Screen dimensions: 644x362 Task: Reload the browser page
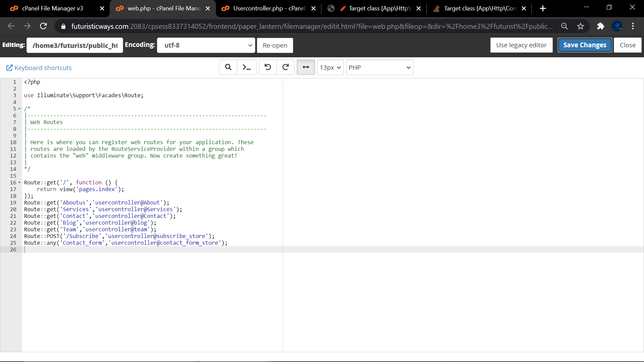[43, 26]
